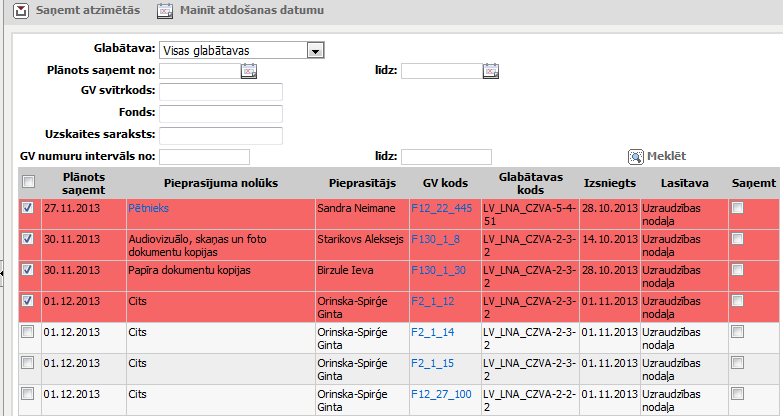Click the Mainīt atdošanas datumu calendar icon
Viewport: 783px width, 416px height.
[x=165, y=11]
